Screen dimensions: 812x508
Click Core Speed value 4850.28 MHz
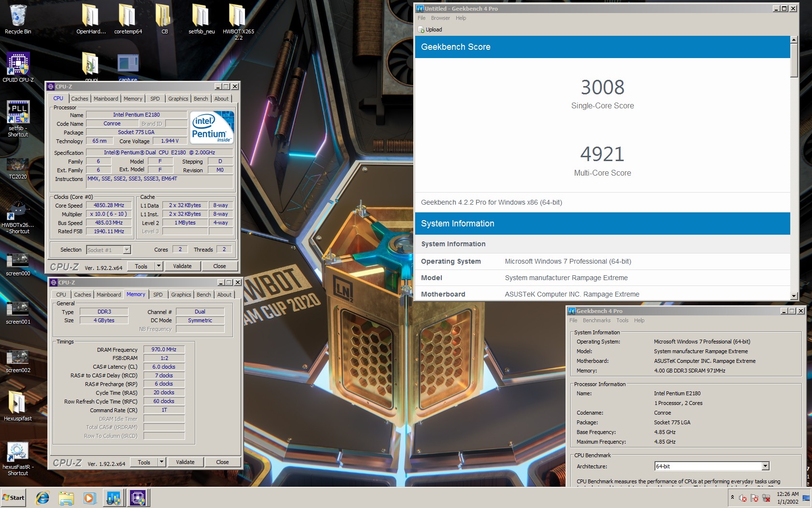(109, 206)
